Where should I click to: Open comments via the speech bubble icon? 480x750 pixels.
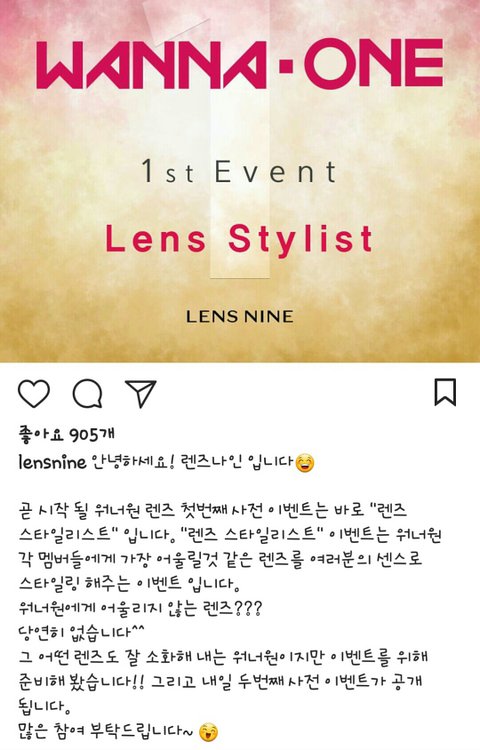87,394
